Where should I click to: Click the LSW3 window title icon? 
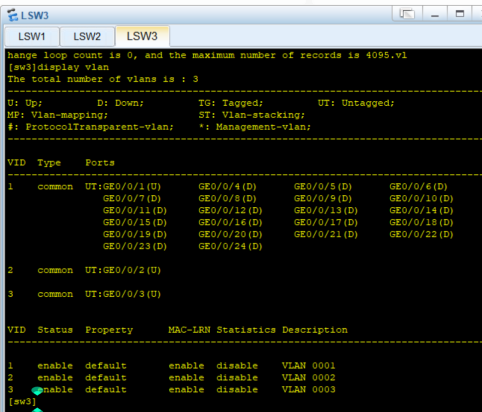pos(12,15)
